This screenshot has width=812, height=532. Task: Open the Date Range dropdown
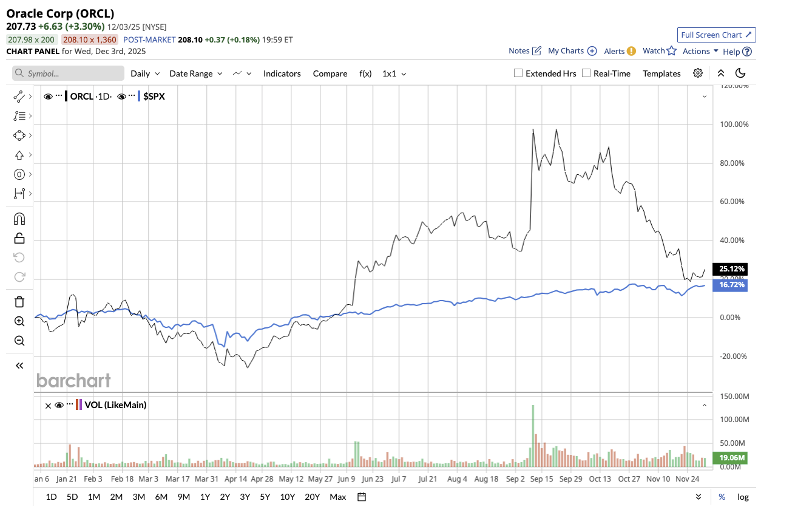click(x=196, y=73)
